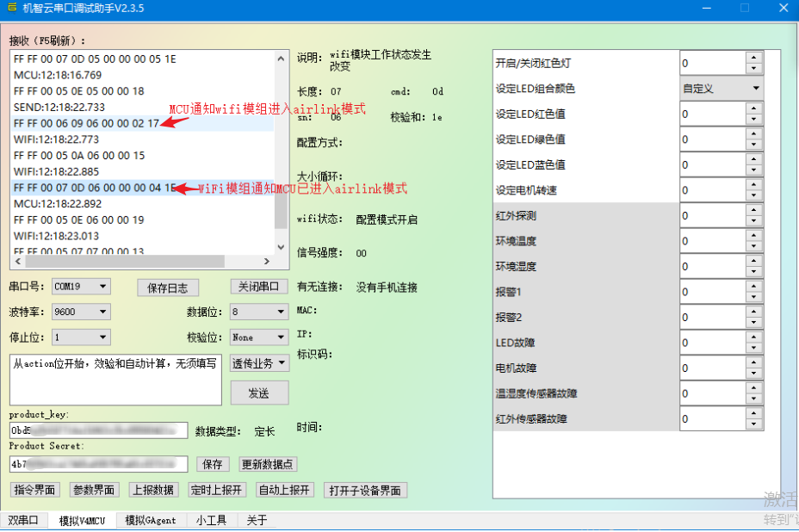Increase the 开启/关闭红色灯 value with up arrow
The height and width of the screenshot is (532, 799).
pyautogui.click(x=754, y=58)
